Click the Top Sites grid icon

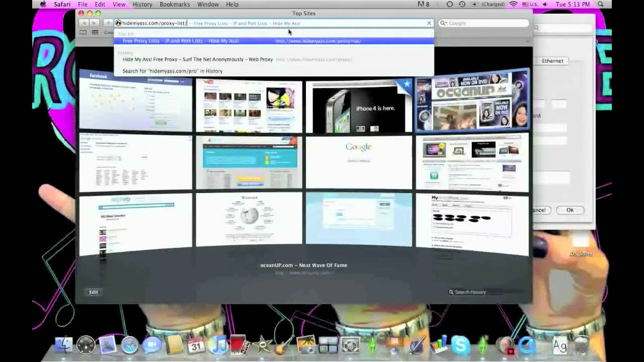click(95, 32)
